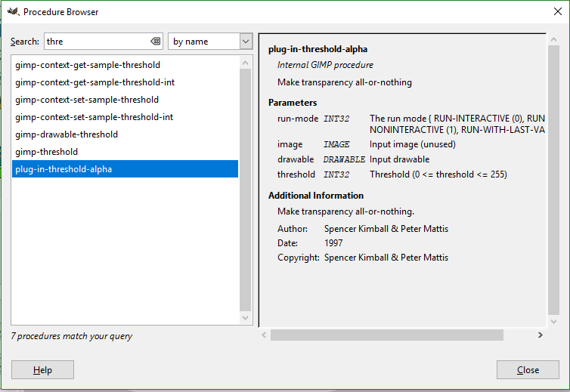570x392 pixels.
Task: Clear the search field using backspace icon
Action: (155, 42)
